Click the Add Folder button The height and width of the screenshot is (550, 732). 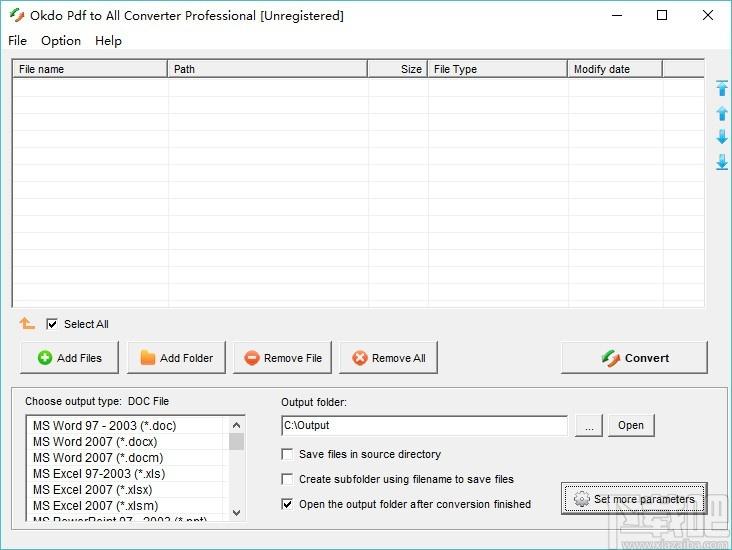tap(176, 358)
